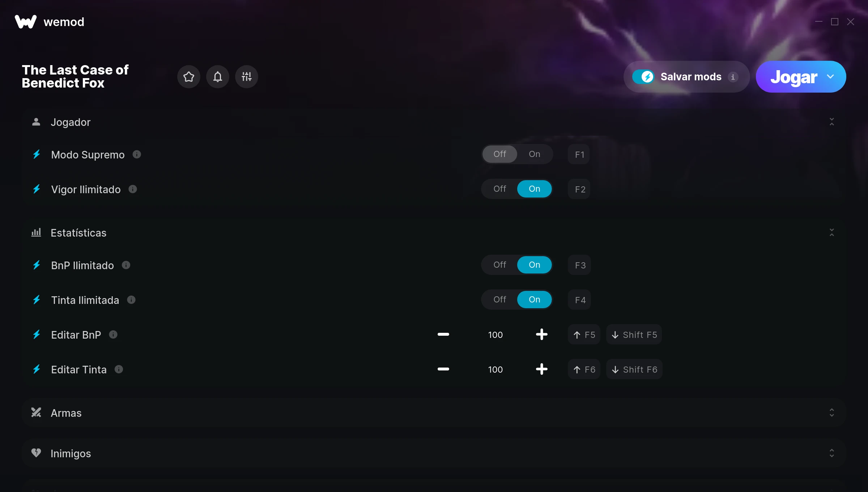
Task: Click the F4 hotkey for Tinta Ilimitada
Action: (579, 300)
